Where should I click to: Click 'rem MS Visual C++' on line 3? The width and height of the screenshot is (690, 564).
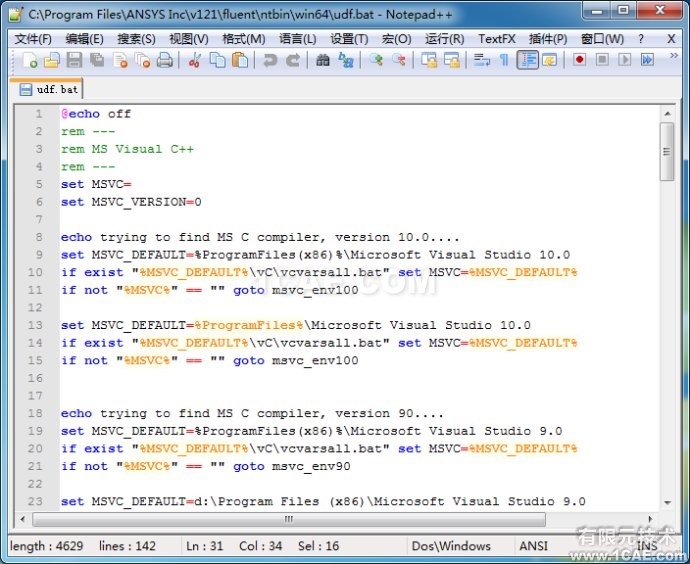(x=127, y=149)
